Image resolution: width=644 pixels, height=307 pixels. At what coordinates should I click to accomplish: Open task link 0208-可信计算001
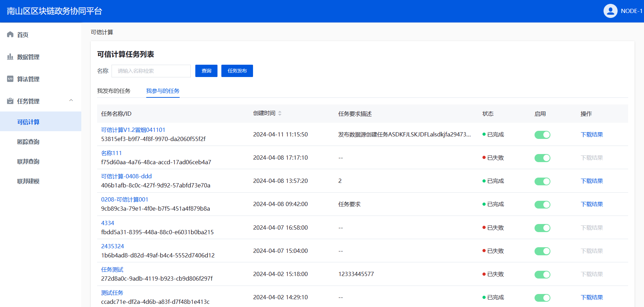coord(125,199)
